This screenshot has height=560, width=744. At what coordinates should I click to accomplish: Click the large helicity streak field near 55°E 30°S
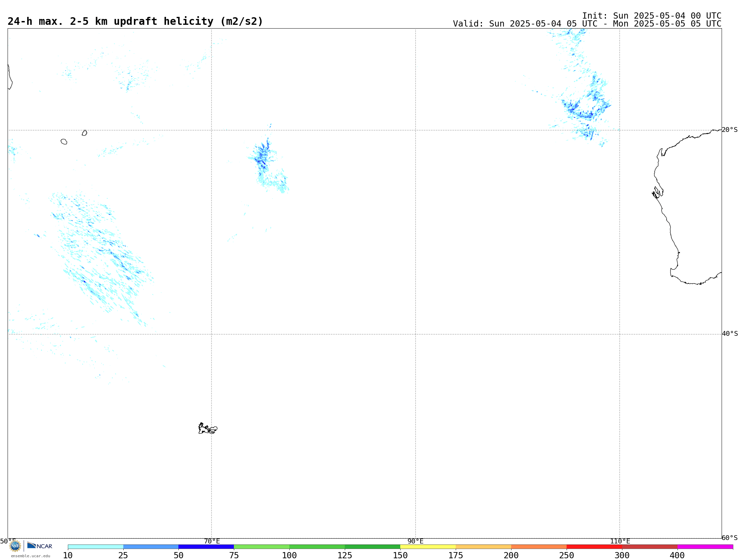click(x=102, y=258)
